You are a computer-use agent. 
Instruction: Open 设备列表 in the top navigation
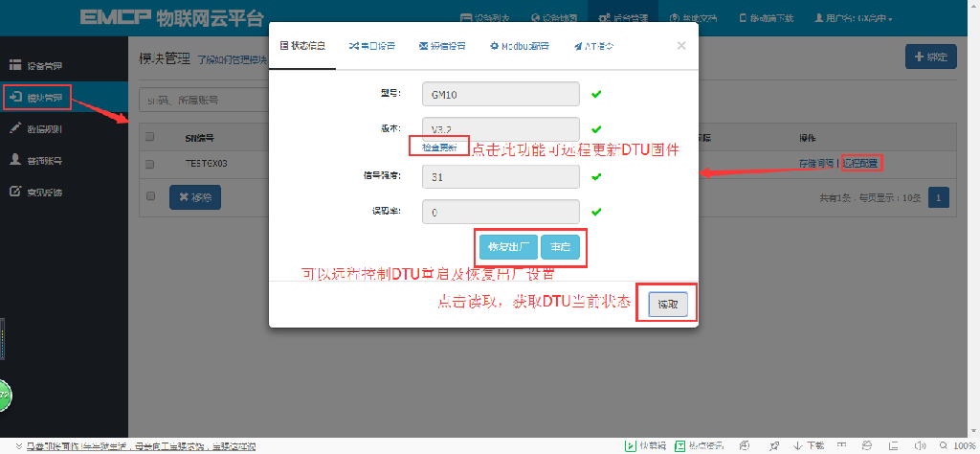pyautogui.click(x=494, y=17)
